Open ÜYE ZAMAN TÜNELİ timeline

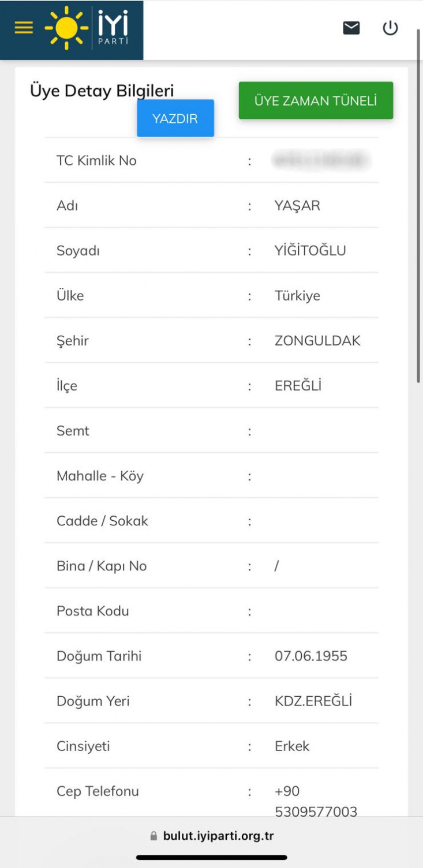point(316,101)
